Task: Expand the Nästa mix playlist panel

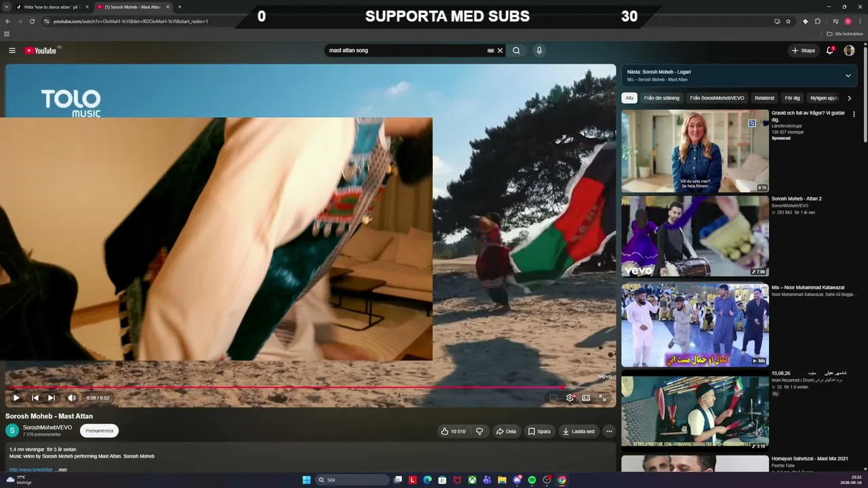Action: pos(848,75)
